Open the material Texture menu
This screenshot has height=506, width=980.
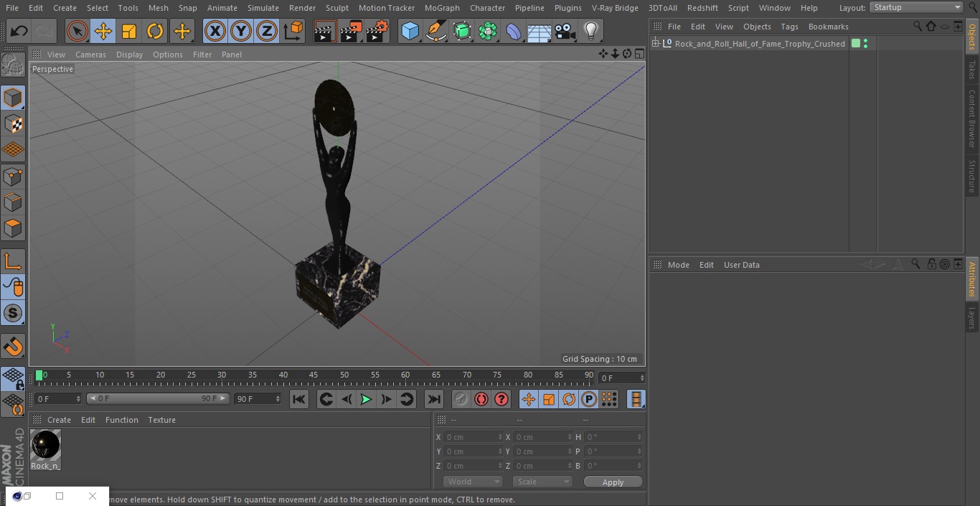click(161, 420)
